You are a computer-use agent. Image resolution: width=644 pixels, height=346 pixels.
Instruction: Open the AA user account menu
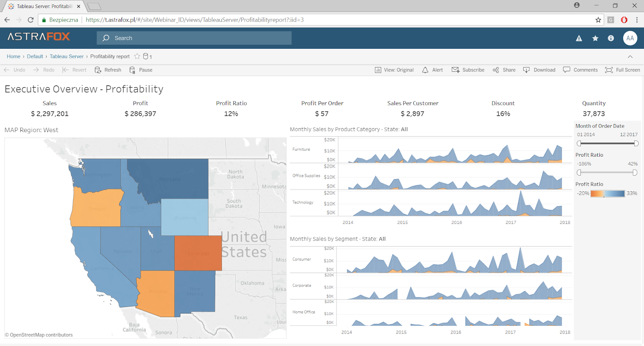pos(630,38)
